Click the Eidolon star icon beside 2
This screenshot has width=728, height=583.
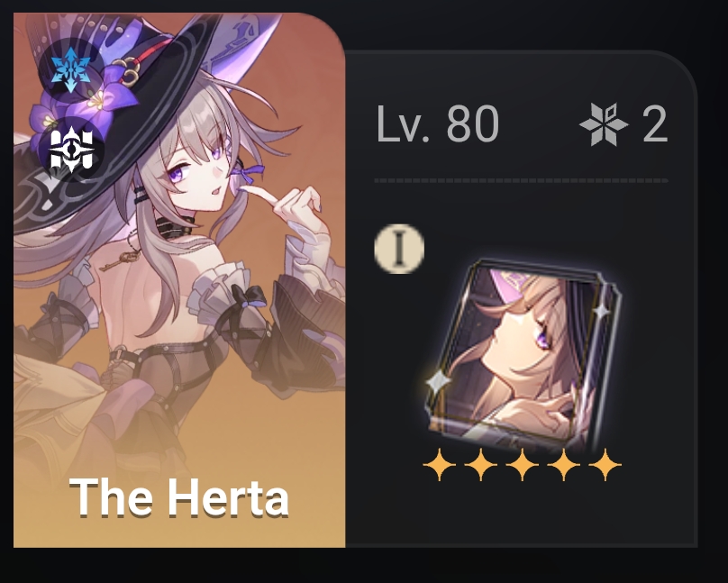(x=604, y=124)
